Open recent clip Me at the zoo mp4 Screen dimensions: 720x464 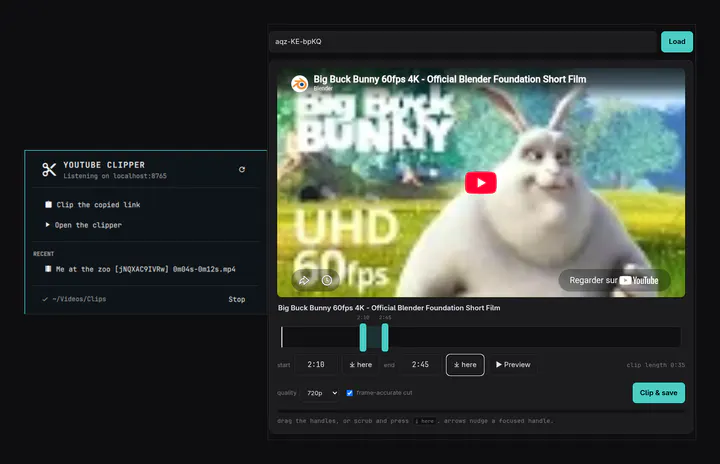click(146, 269)
